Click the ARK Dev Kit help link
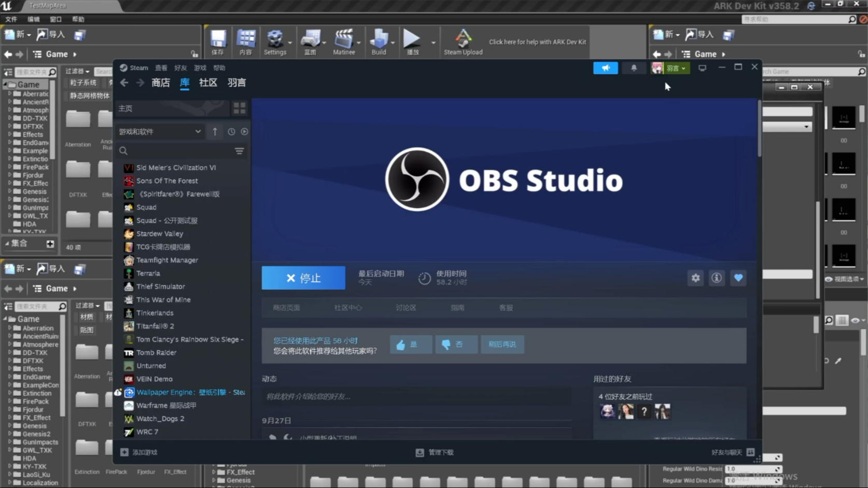 click(x=538, y=42)
